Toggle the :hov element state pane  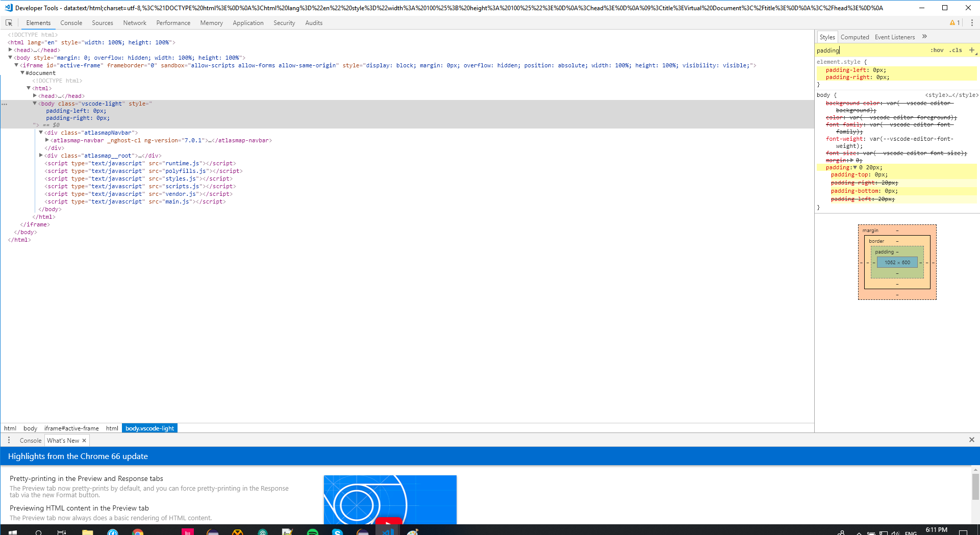coord(937,50)
